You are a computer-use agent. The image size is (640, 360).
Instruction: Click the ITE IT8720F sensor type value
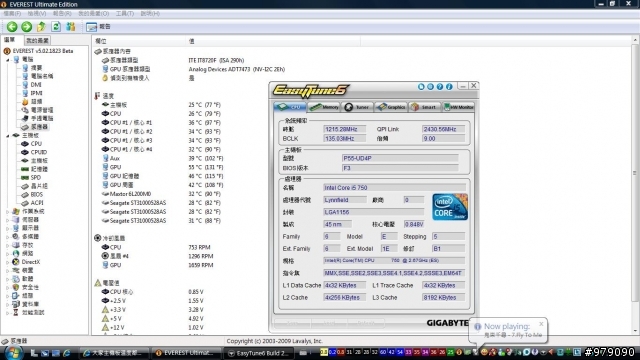[216, 60]
